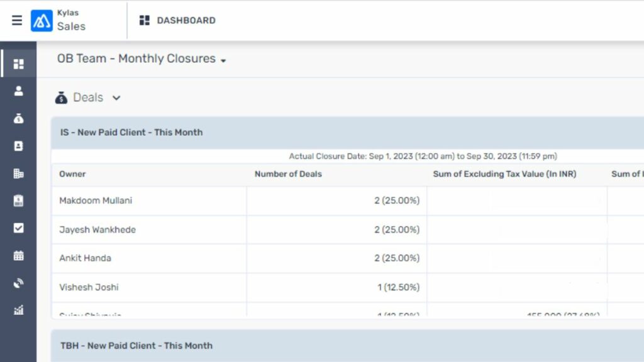Open the Calls phone icon in sidebar

pos(19,283)
